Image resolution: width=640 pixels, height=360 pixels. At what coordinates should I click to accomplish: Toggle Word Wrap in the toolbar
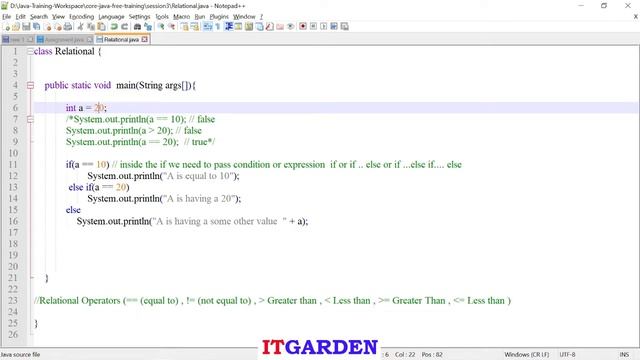[207, 27]
